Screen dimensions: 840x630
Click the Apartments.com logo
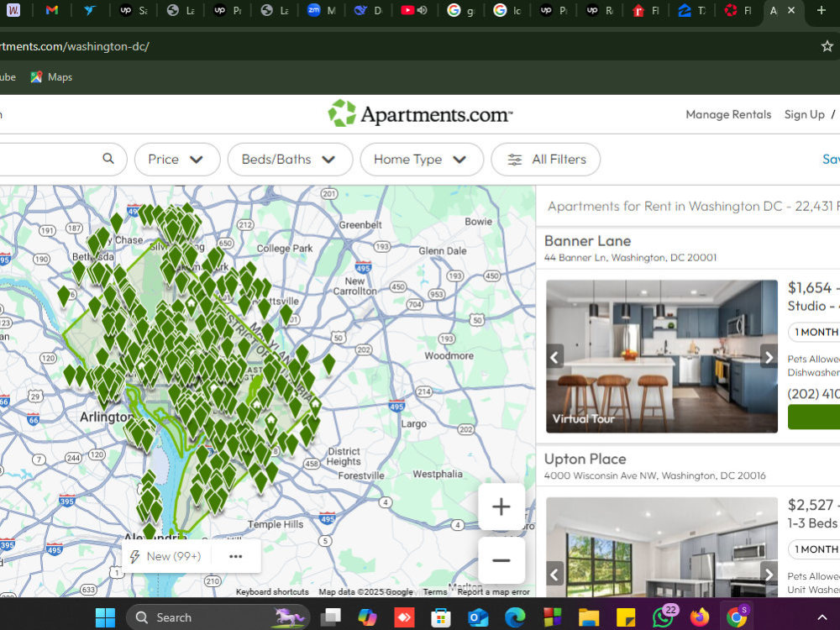click(x=421, y=113)
